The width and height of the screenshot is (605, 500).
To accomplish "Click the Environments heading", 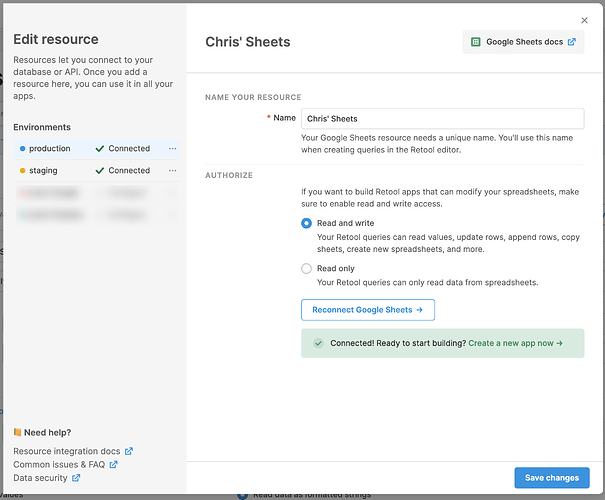I will point(42,127).
